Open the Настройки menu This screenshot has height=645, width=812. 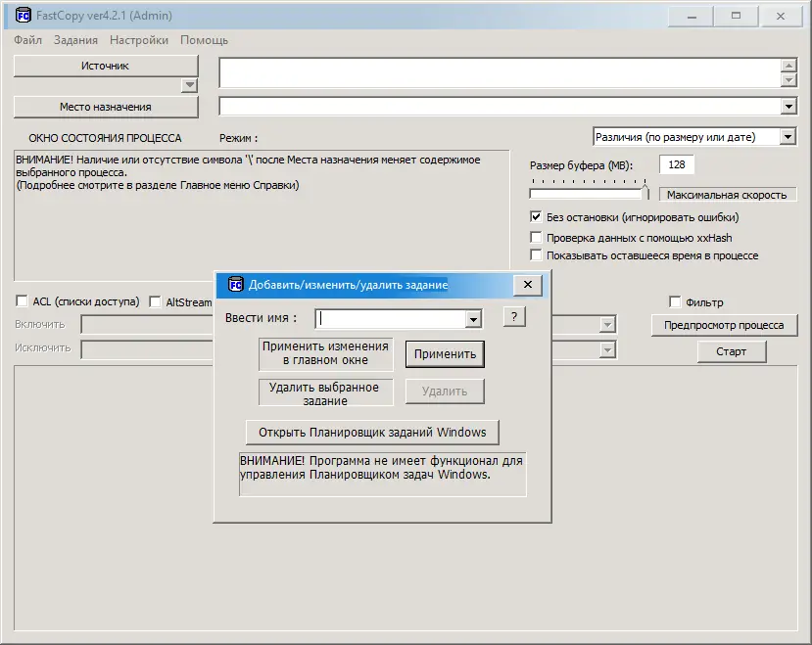click(x=139, y=40)
